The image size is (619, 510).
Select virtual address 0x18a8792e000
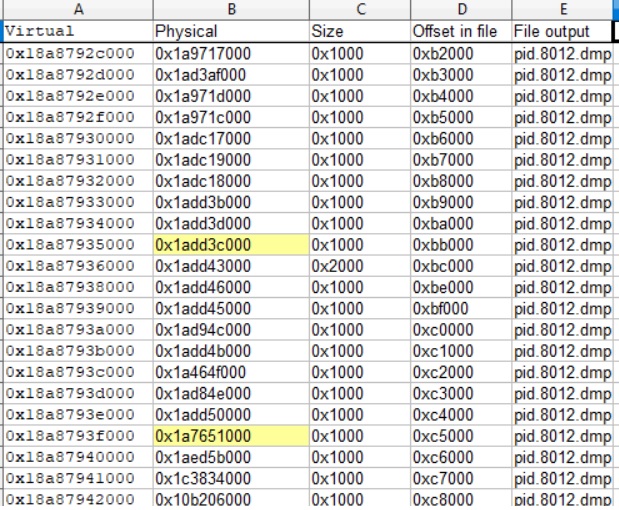click(78, 96)
